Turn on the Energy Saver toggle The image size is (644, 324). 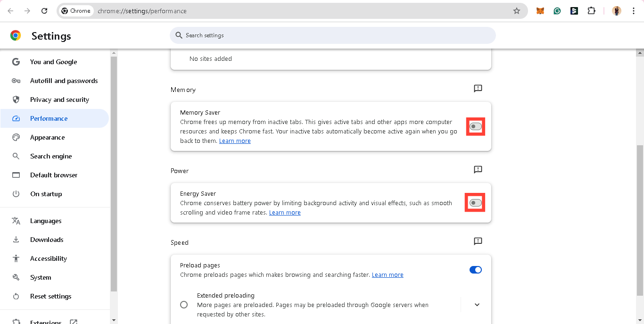click(x=476, y=203)
